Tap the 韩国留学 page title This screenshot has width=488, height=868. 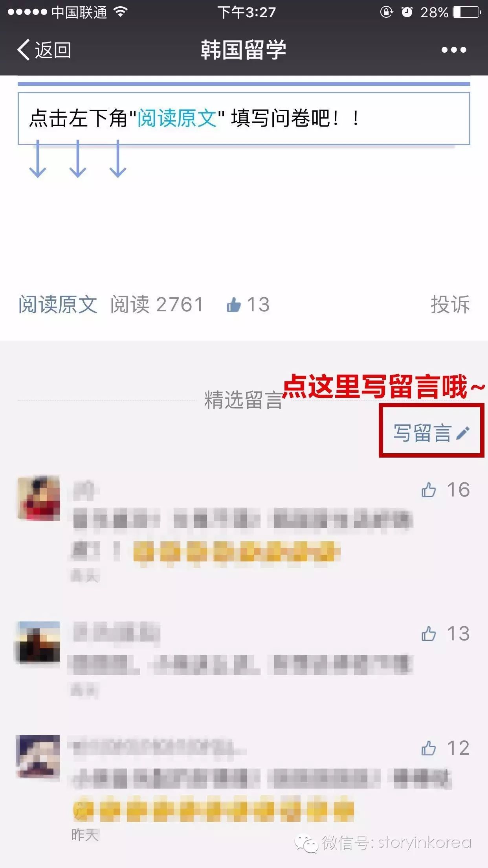tap(244, 50)
